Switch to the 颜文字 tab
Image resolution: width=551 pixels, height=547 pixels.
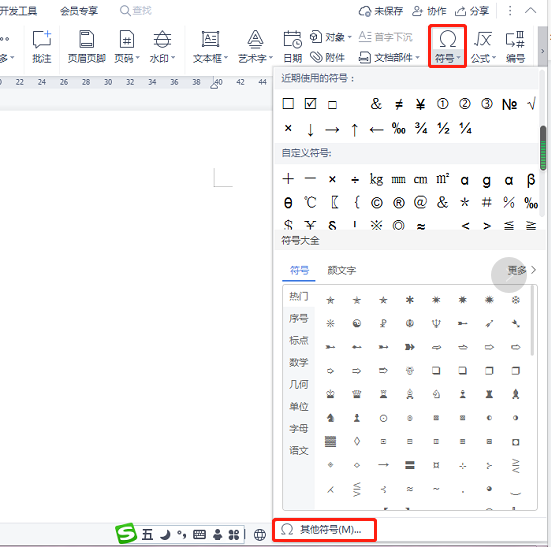pos(341,271)
